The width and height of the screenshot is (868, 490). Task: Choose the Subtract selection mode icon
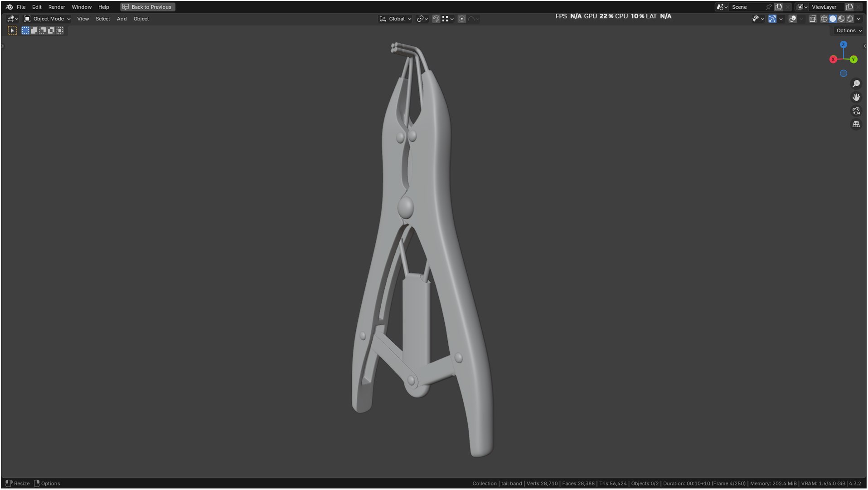(43, 30)
